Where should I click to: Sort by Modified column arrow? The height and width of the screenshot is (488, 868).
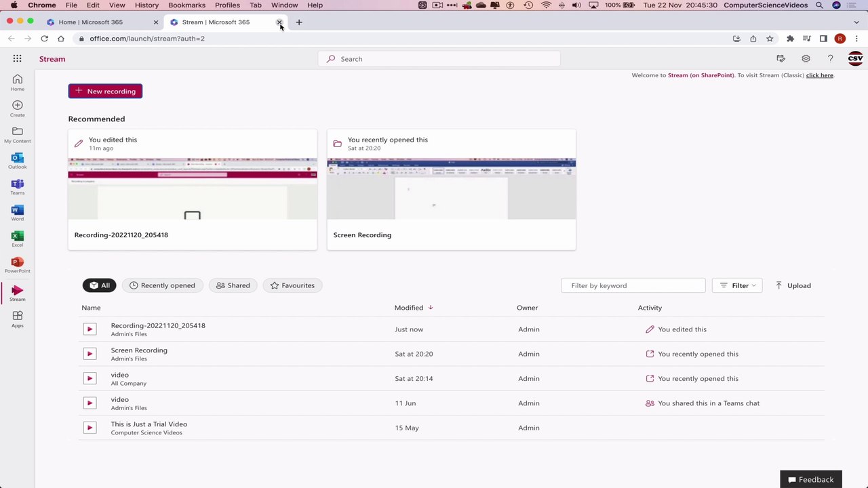[430, 308]
